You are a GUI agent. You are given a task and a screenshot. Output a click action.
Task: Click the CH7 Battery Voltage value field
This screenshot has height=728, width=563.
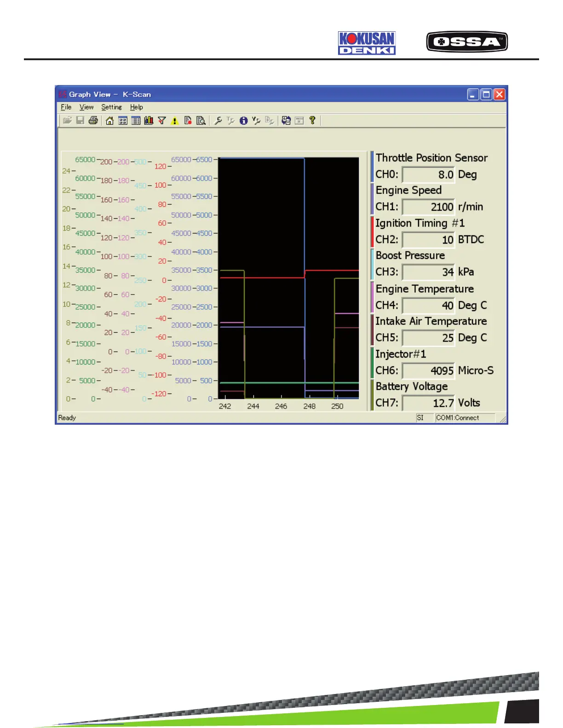click(428, 403)
